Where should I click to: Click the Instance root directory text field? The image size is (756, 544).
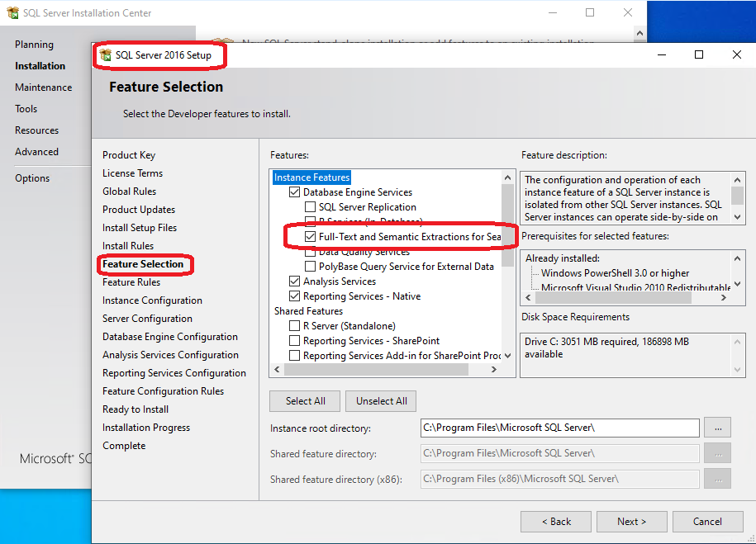click(x=559, y=428)
